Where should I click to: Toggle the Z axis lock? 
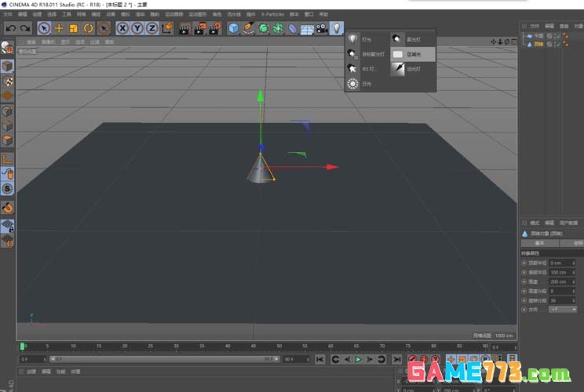point(152,28)
